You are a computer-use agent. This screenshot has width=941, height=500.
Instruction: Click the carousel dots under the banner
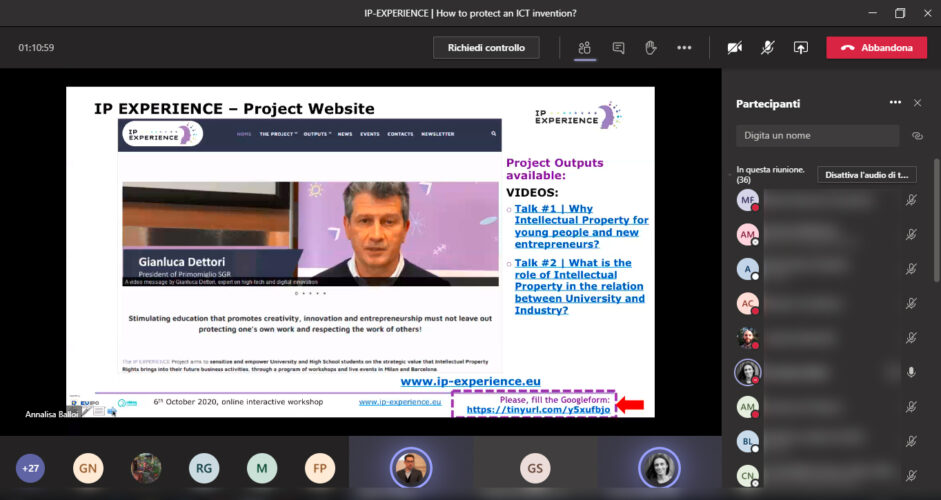310,294
